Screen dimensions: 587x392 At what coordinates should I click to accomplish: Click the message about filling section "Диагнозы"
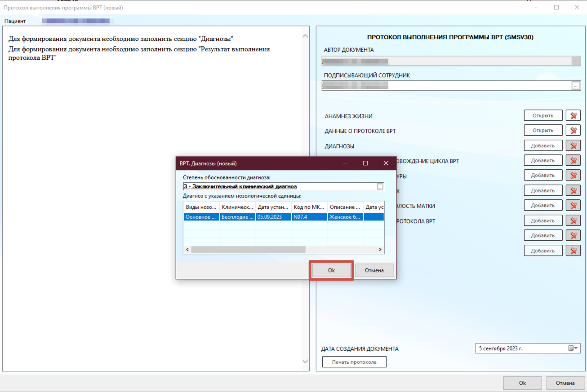click(120, 39)
